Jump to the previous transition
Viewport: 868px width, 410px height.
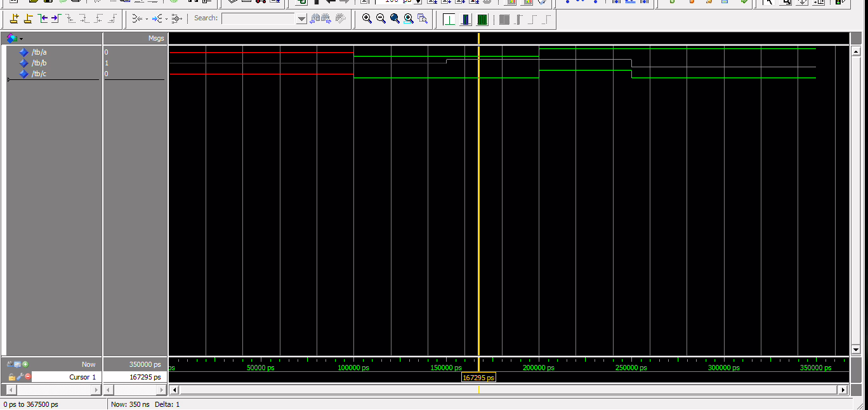pos(43,18)
